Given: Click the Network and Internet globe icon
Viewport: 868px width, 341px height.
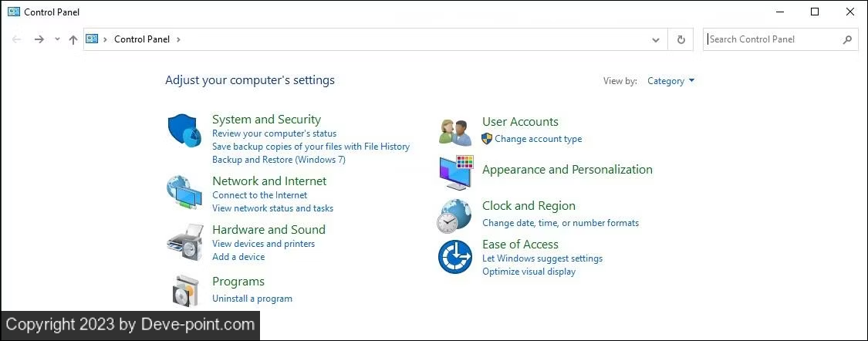Looking at the screenshot, I should click(184, 192).
